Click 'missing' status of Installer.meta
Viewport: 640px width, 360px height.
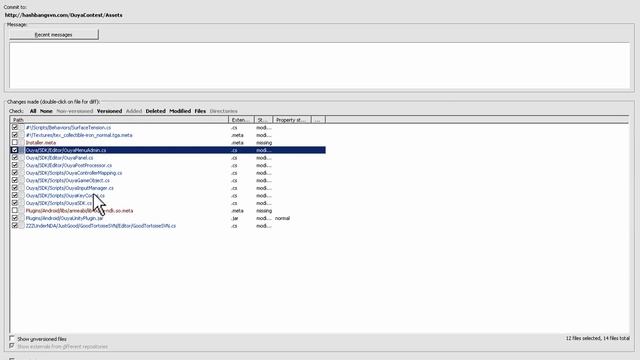coord(264,143)
